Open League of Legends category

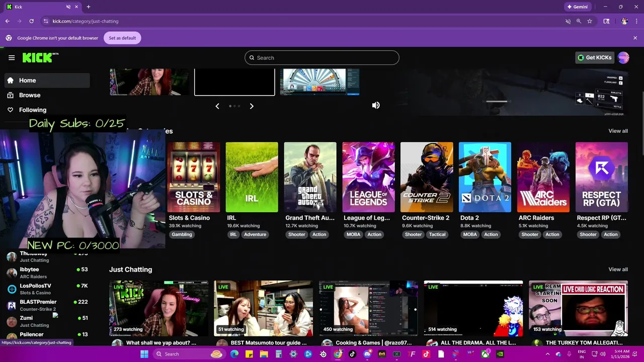point(368,177)
